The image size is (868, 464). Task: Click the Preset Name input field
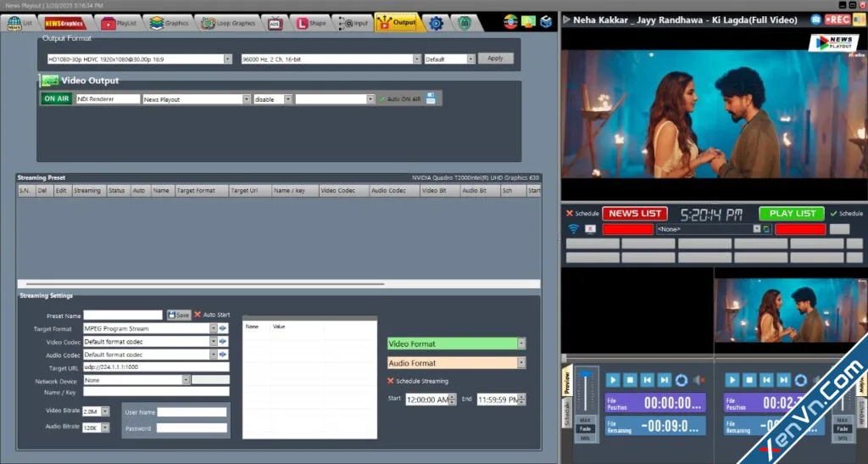(123, 315)
